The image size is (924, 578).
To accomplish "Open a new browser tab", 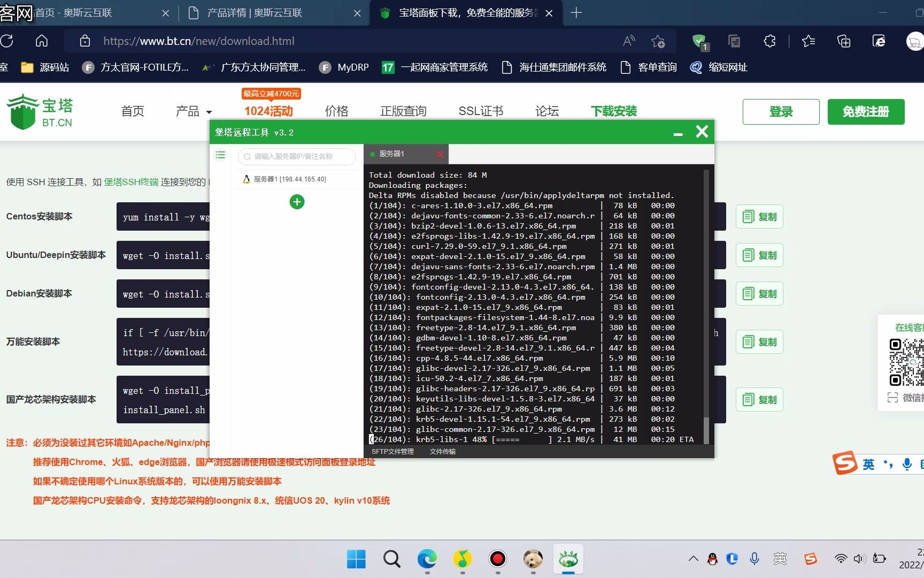I will (x=576, y=13).
